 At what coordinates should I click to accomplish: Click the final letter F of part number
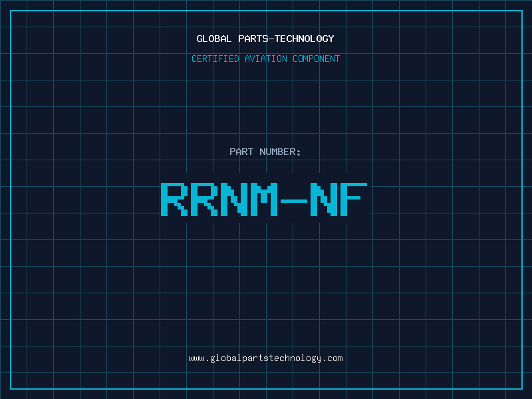coord(354,199)
